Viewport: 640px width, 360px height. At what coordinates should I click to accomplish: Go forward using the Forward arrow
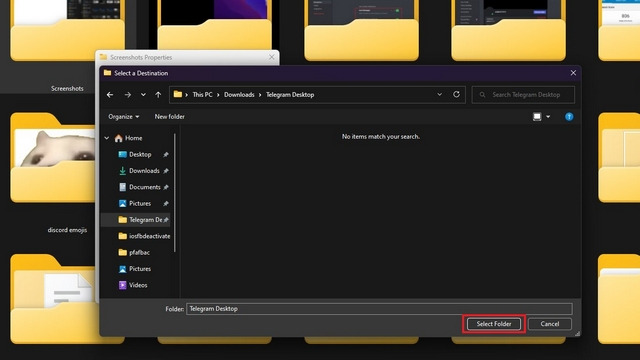(128, 95)
